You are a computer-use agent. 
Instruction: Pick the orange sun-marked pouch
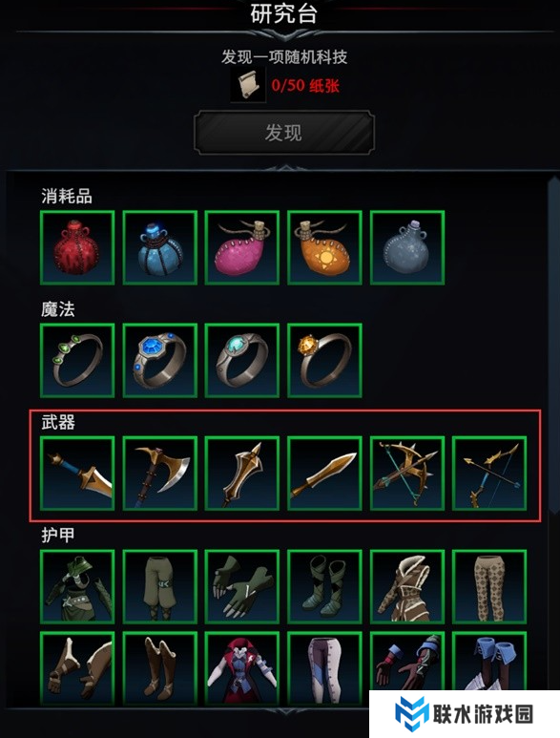[x=324, y=247]
